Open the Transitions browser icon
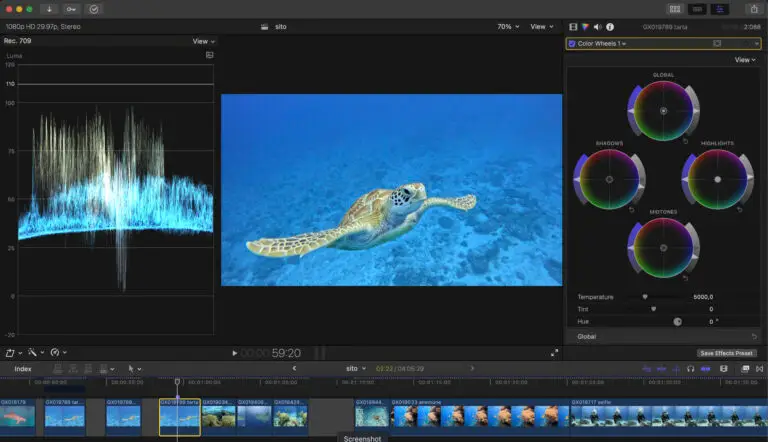Screen dimensions: 768x442 [x=760, y=368]
